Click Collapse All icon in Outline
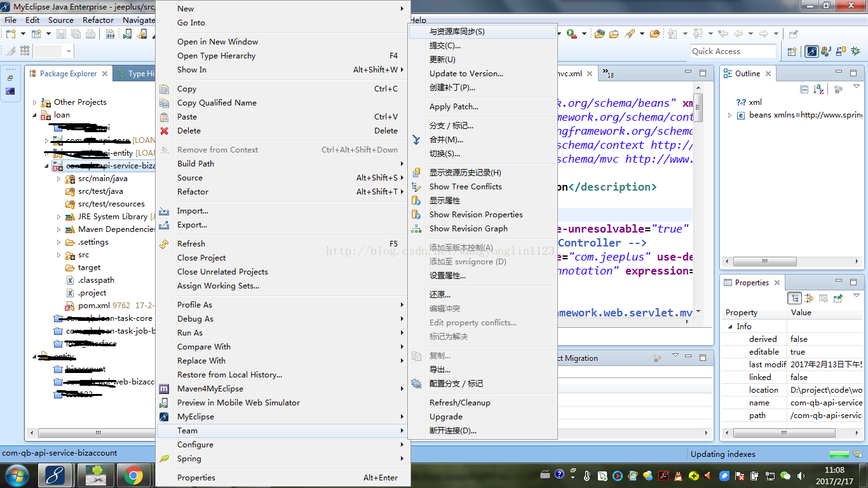This screenshot has height=488, width=868. click(804, 89)
